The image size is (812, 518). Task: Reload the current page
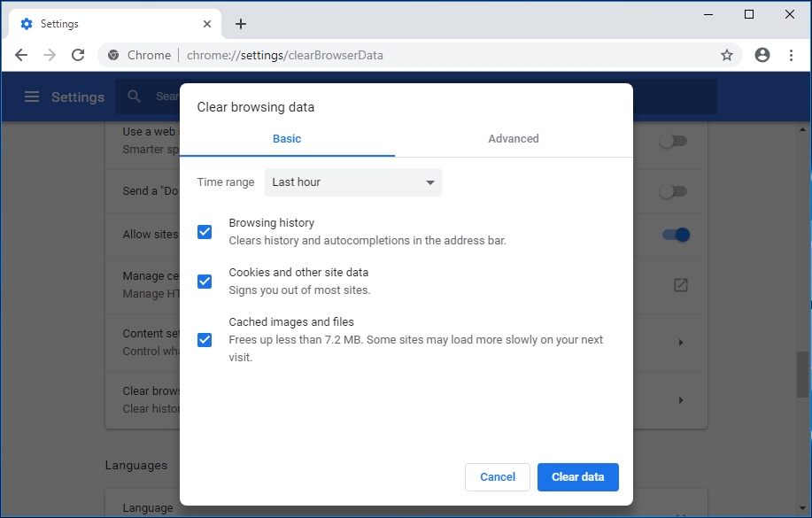[78, 54]
